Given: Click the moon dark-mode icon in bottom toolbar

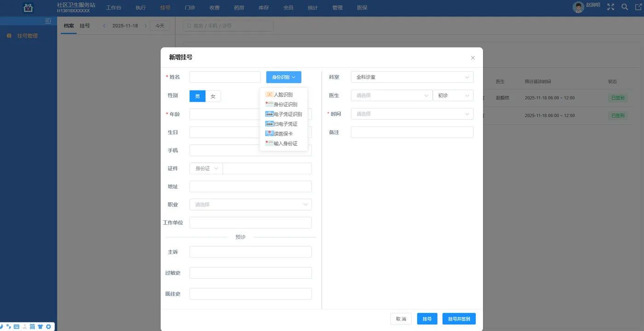Looking at the screenshot, I should click(1, 326).
